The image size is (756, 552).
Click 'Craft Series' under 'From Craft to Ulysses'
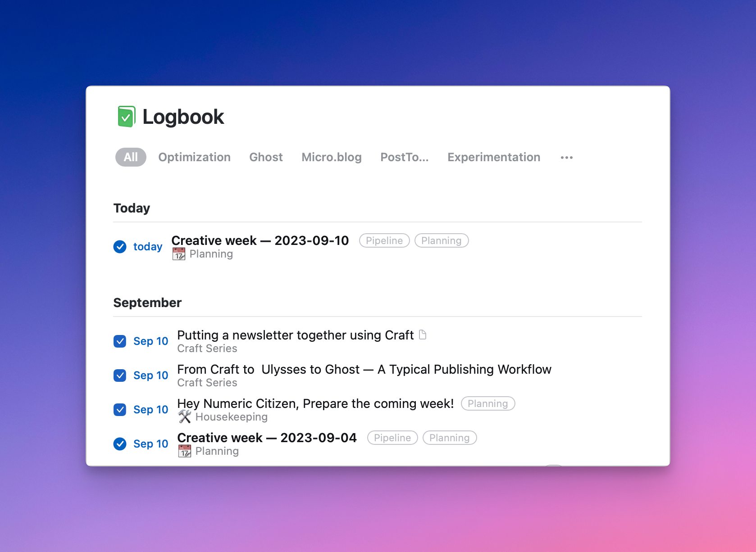coord(207,383)
